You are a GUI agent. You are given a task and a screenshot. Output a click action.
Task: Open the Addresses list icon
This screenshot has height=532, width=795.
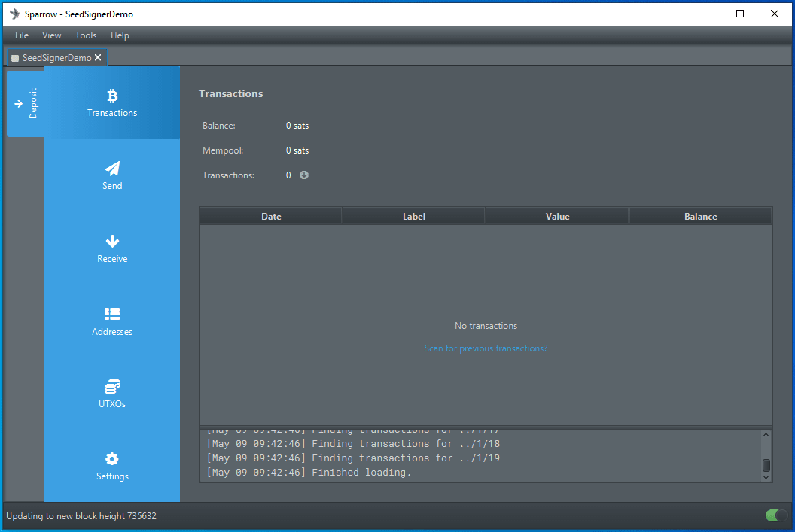click(x=112, y=314)
